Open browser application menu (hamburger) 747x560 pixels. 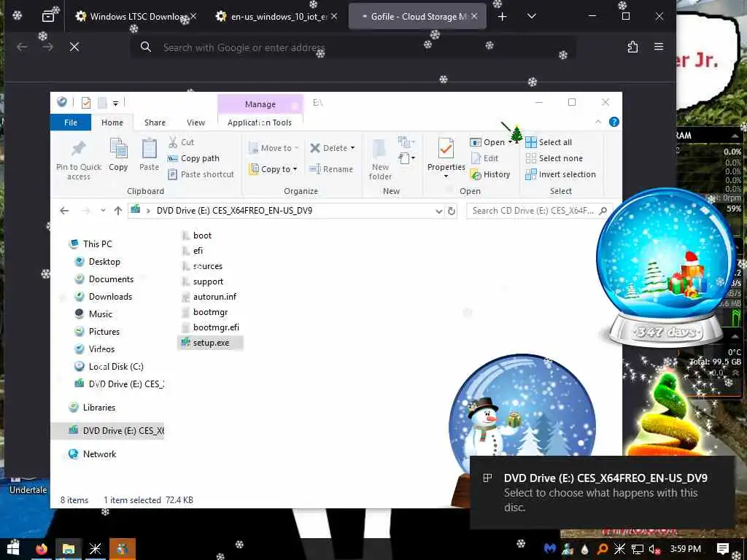(x=659, y=47)
